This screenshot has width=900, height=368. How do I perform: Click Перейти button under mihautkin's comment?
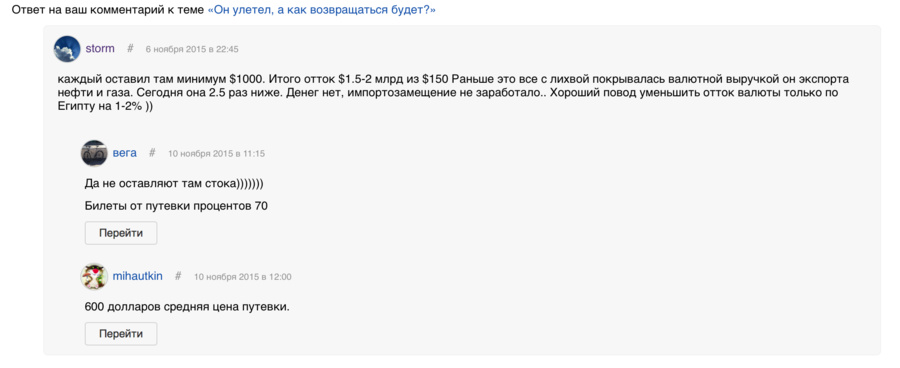tap(121, 334)
